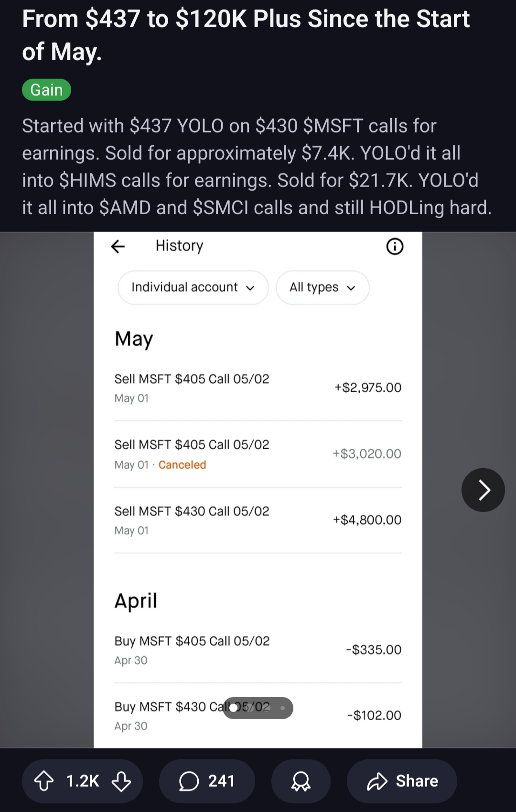Open the canceled Sell MSFT $405 Call entry
The width and height of the screenshot is (516, 812).
258,454
